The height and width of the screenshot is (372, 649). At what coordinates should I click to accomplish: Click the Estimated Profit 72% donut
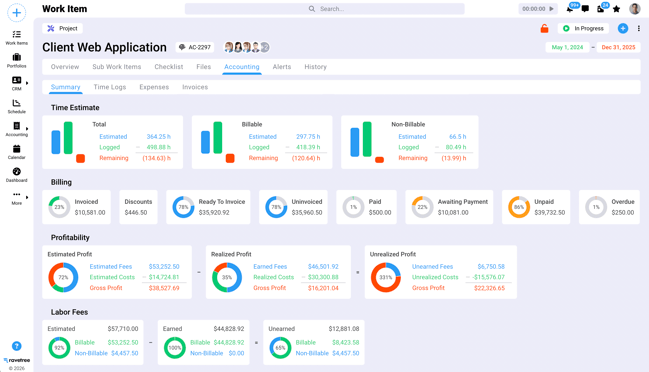click(63, 277)
